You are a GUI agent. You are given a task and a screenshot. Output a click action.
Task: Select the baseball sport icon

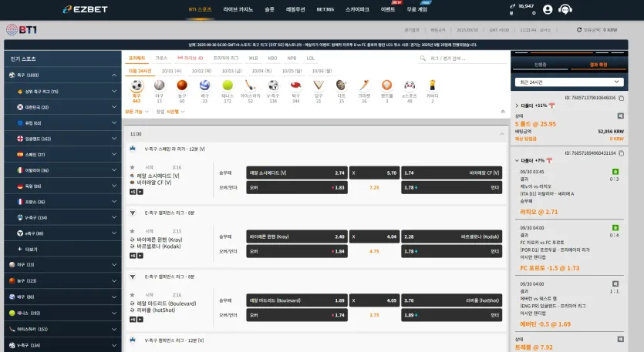tap(160, 85)
